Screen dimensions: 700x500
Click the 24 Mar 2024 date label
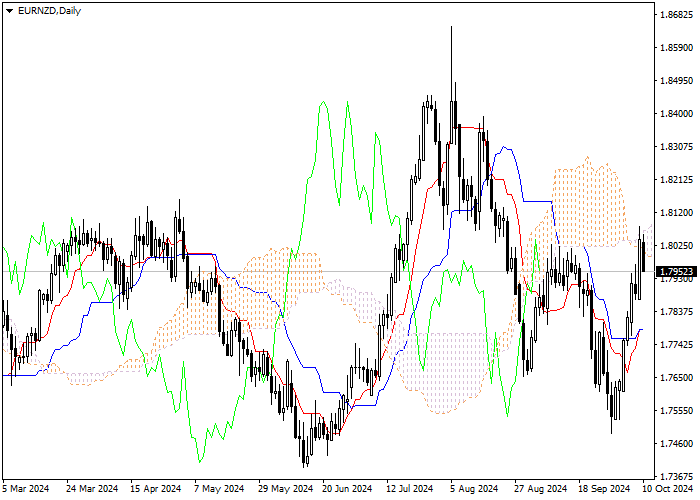tap(92, 489)
